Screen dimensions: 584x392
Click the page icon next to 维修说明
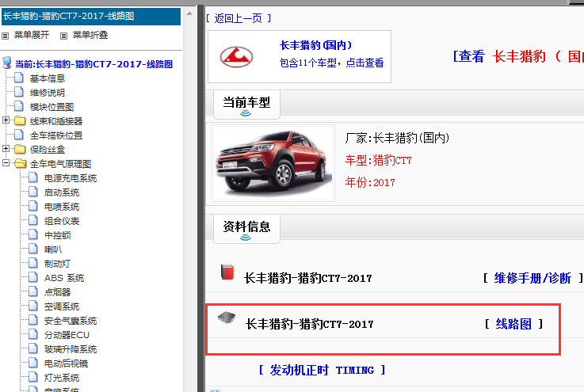pyautogui.click(x=19, y=92)
